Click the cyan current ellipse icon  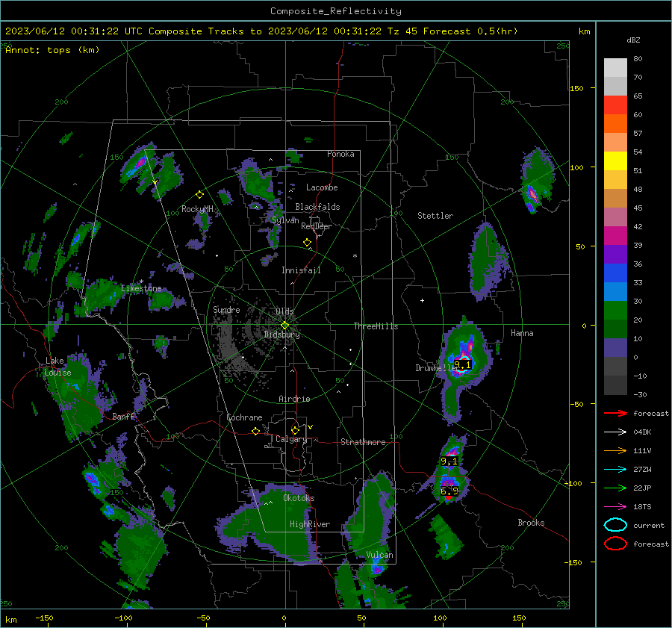point(615,525)
